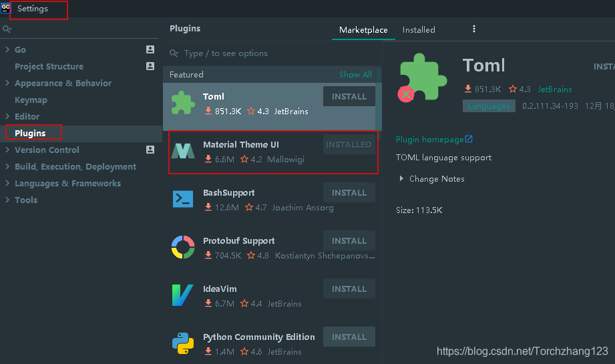Viewport: 615px width, 364px height.
Task: Expand the Go settings node
Action: (7, 49)
